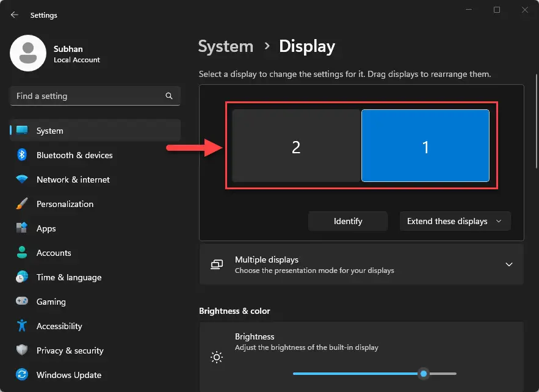This screenshot has width=539, height=392.
Task: Click the brightness sun icon
Action: click(217, 358)
